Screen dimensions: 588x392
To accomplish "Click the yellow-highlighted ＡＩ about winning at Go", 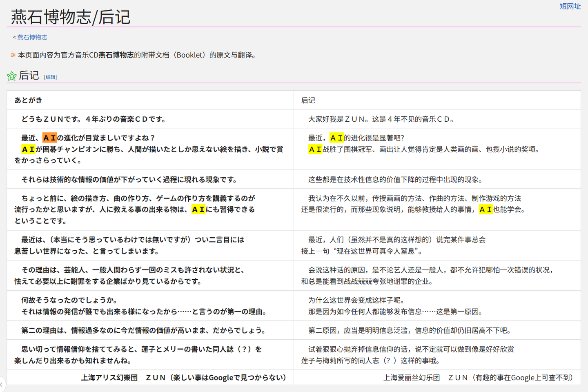I will pyautogui.click(x=28, y=149).
